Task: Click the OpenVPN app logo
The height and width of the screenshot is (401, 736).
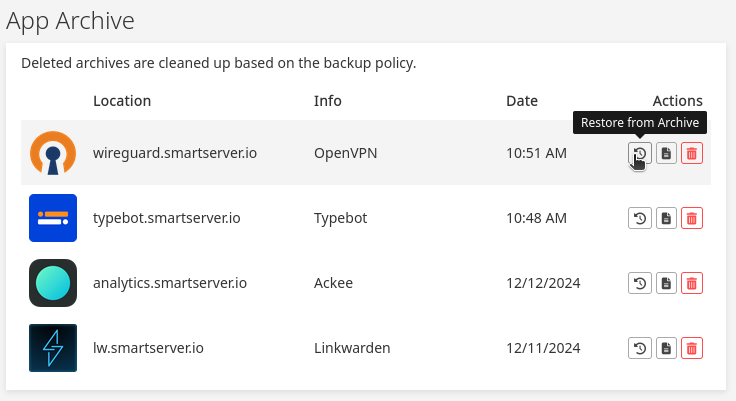Action: [53, 153]
